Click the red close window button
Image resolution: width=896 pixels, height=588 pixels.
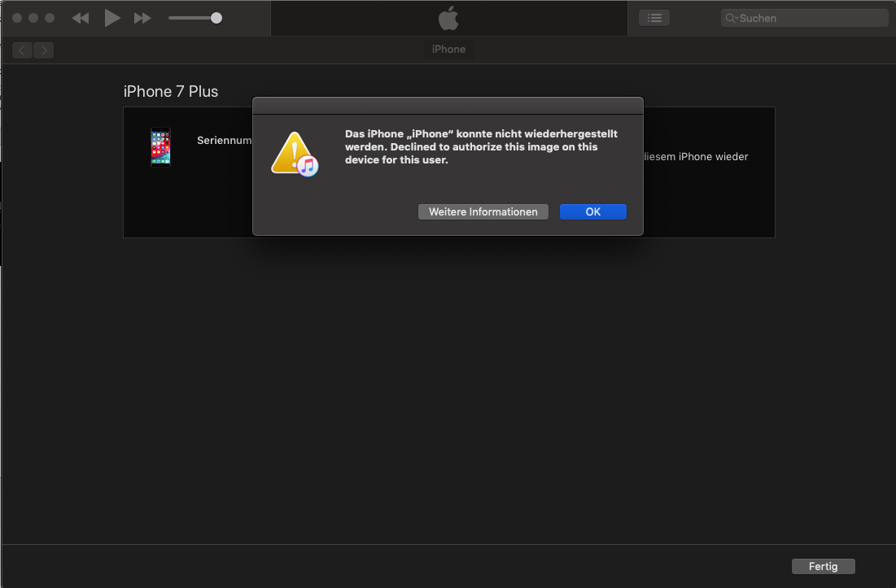(x=17, y=18)
